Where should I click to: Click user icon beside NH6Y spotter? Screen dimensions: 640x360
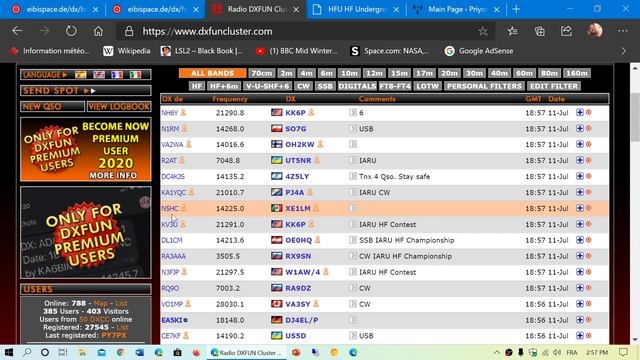click(183, 112)
